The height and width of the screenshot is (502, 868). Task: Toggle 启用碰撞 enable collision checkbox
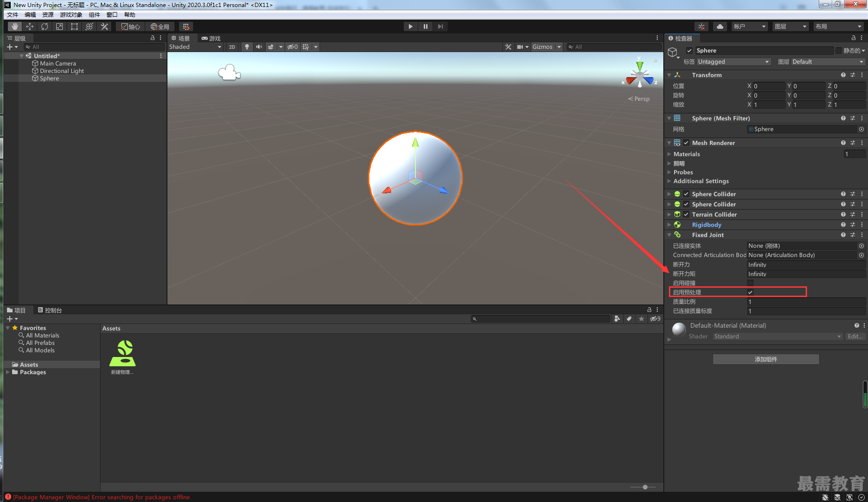click(x=750, y=283)
